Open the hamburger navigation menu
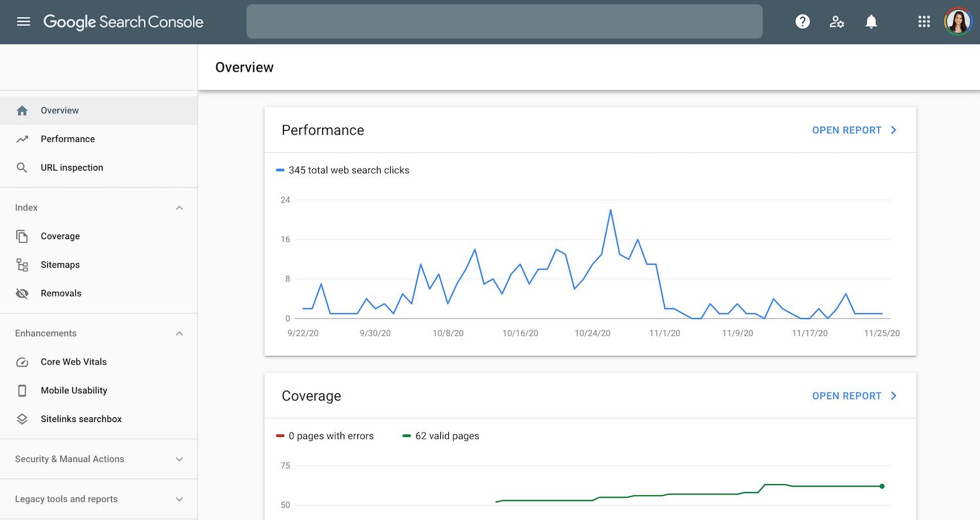 24,22
